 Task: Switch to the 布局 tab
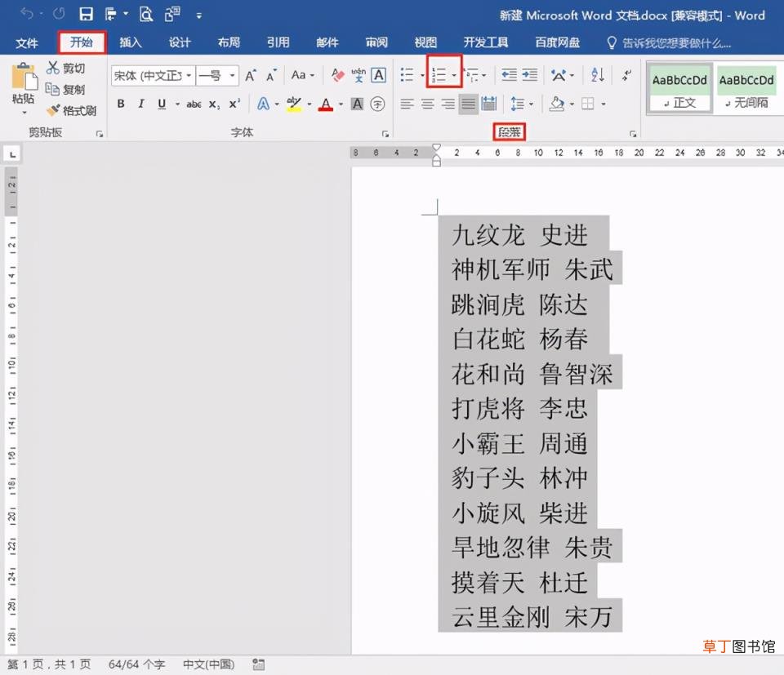pos(229,42)
